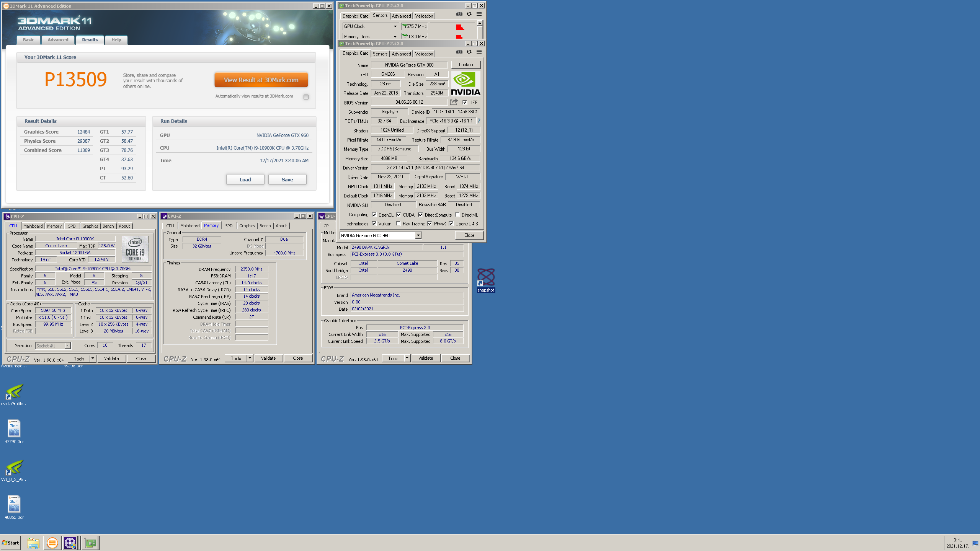Toggle the PhysX checkbox
The image size is (980, 551).
point(430,223)
